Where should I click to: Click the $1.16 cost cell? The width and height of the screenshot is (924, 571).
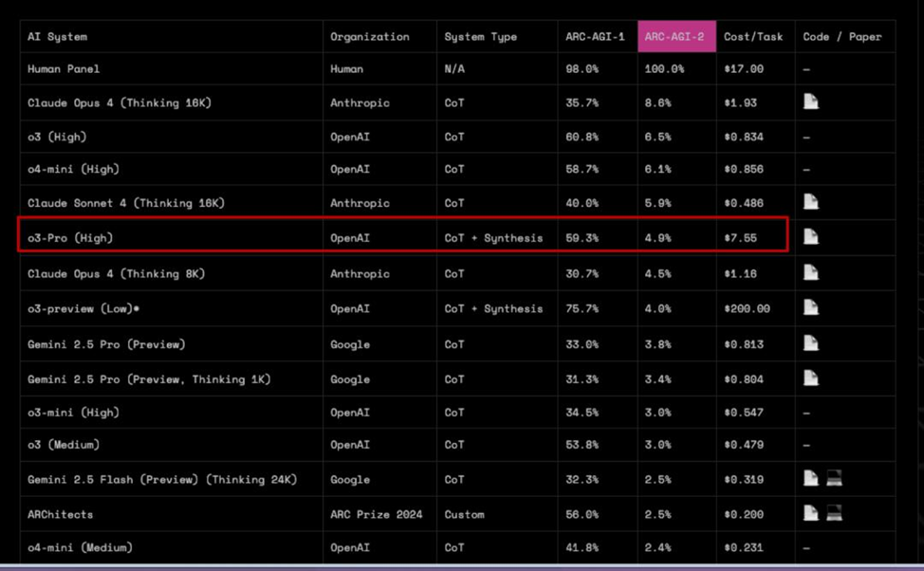740,273
